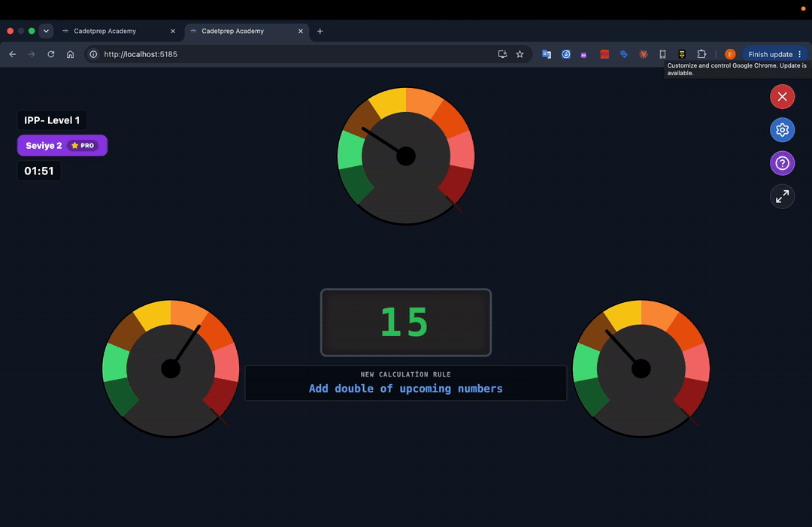Reload the page with the refresh icon
Screen dimensions: 812x527
[51, 54]
